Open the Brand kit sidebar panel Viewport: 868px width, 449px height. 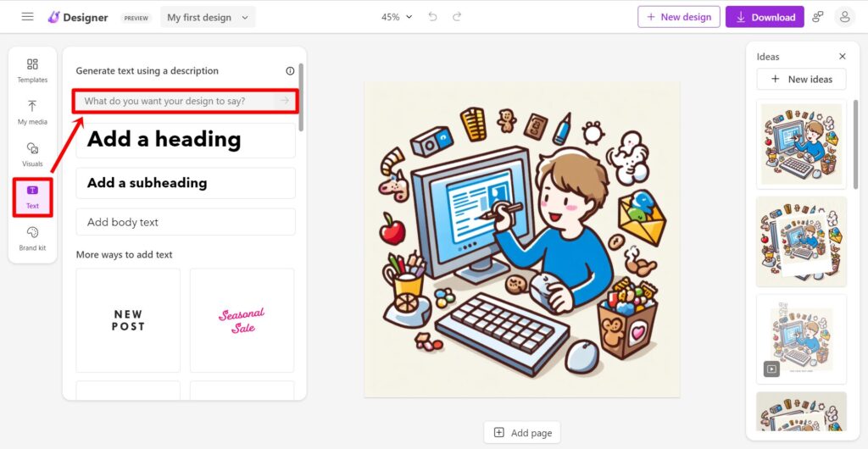pyautogui.click(x=33, y=238)
